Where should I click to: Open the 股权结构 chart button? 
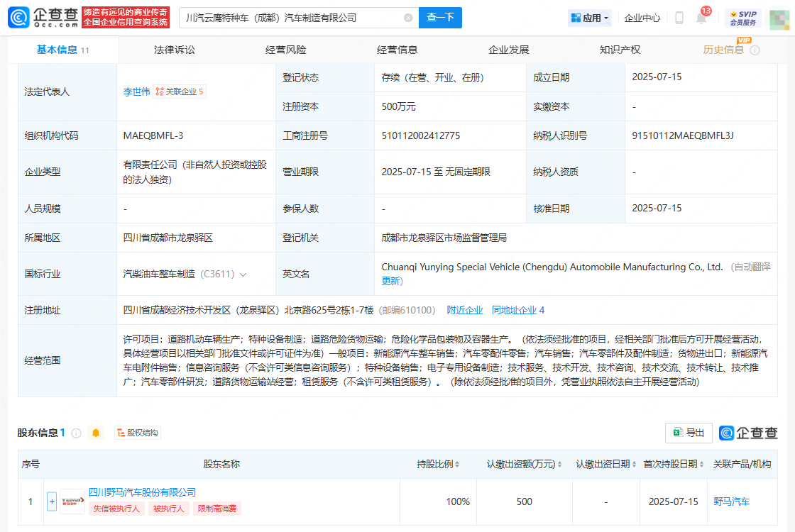[138, 433]
